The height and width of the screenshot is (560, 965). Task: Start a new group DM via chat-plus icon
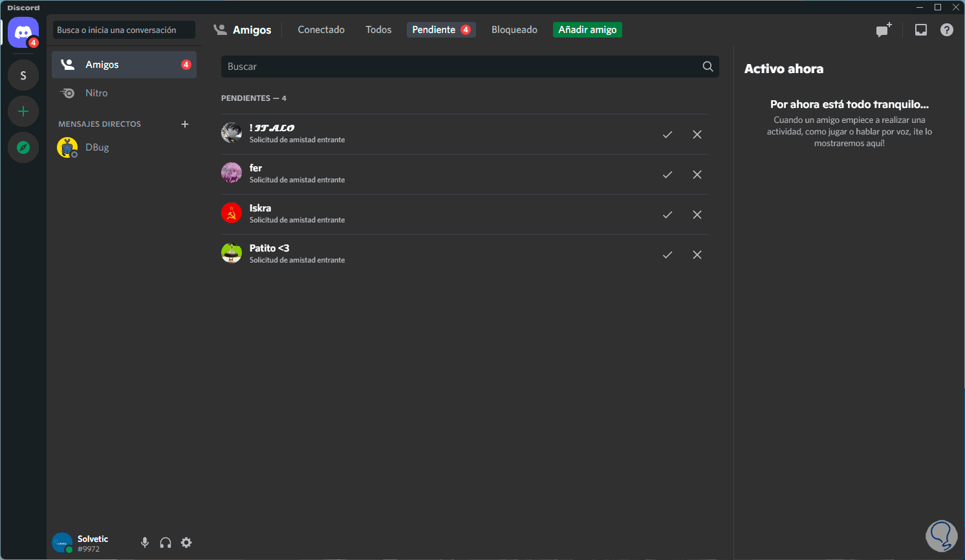884,30
